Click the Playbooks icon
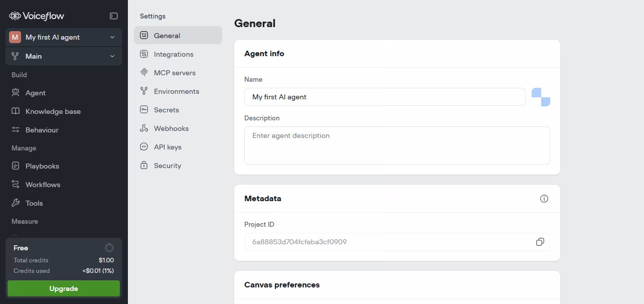The width and height of the screenshot is (644, 304). click(x=16, y=166)
